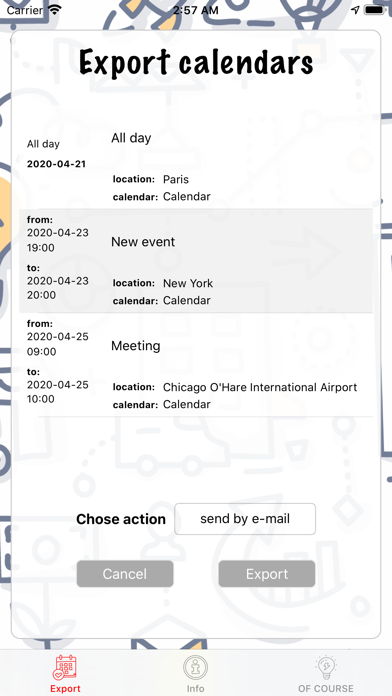Screen dimensions: 392x696
Task: Open the Export tab calendar icon
Action: click(65, 668)
